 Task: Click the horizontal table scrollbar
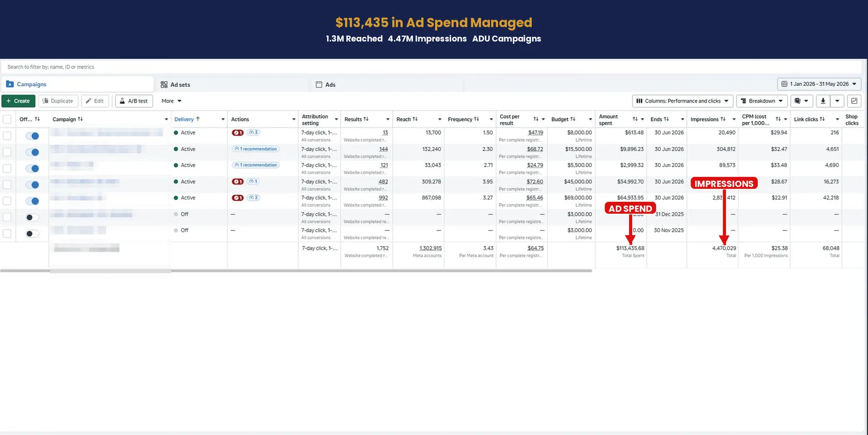point(296,271)
